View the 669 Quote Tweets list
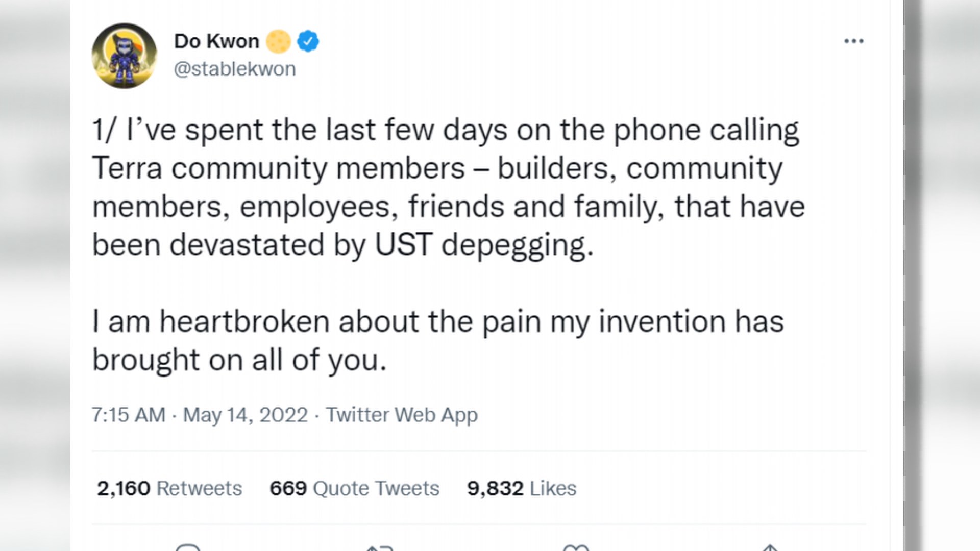The image size is (980, 551). coord(354,488)
